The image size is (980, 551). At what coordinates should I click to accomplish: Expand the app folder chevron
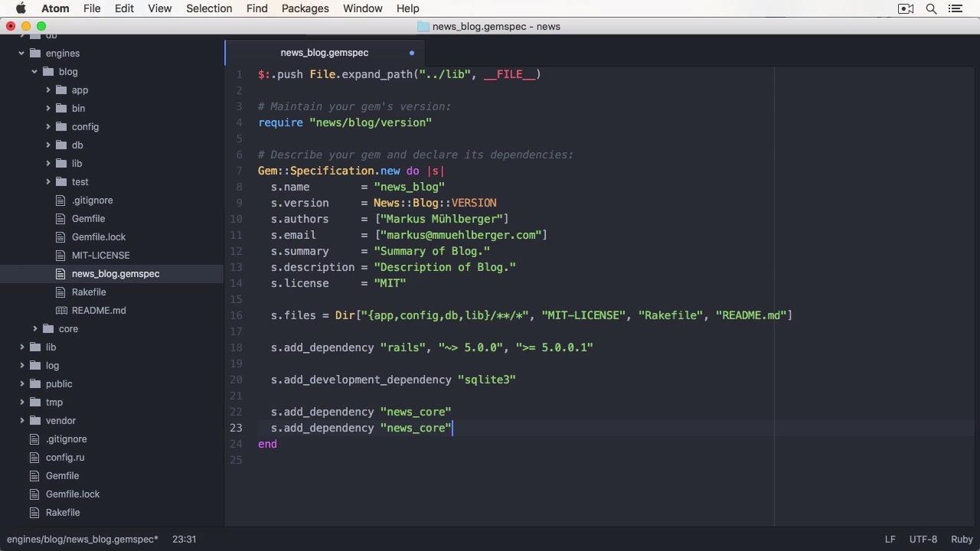coord(48,90)
